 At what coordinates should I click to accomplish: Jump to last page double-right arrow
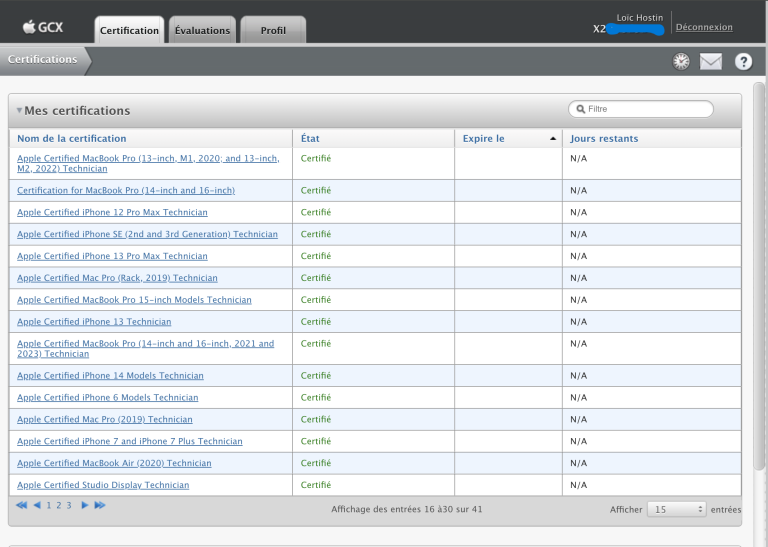coord(100,505)
